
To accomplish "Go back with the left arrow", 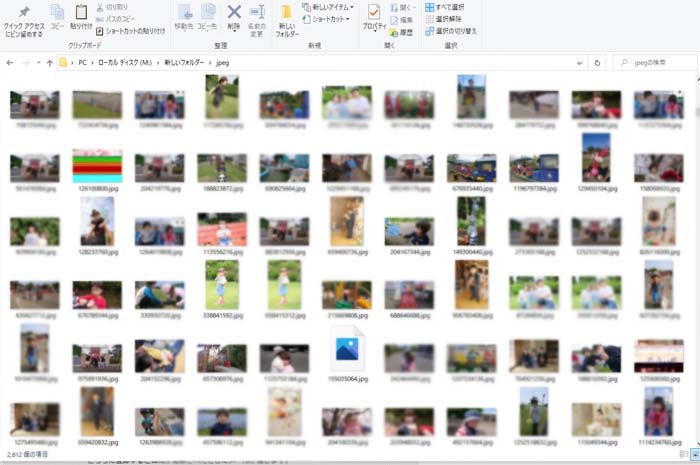I will [10, 63].
